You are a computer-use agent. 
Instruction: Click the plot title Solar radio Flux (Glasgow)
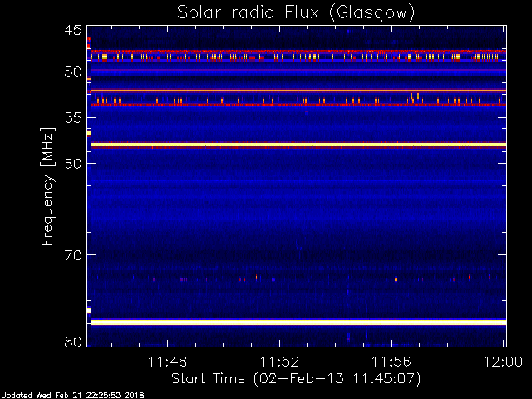[296, 13]
